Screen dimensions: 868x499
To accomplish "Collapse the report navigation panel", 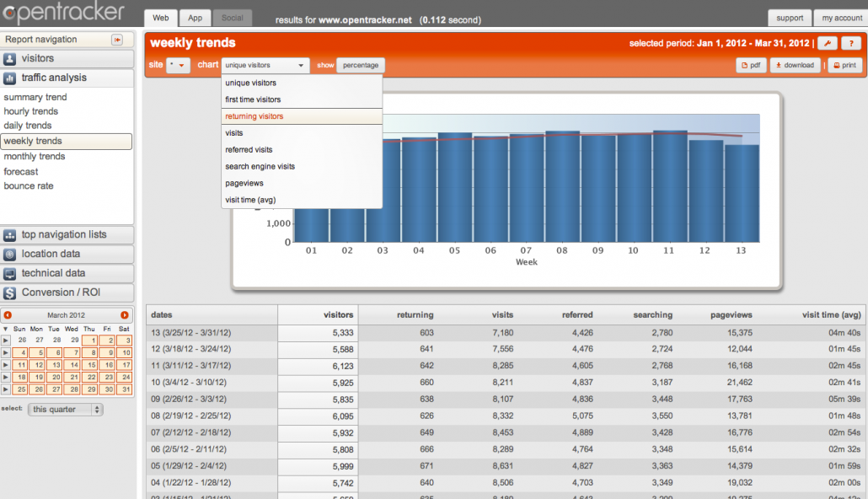I will click(118, 39).
